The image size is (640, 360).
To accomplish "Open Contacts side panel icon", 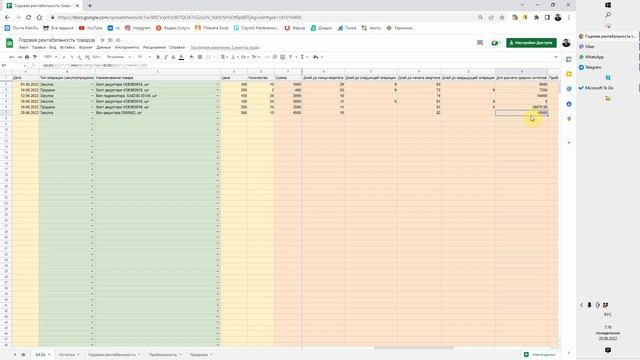I will pos(569,104).
